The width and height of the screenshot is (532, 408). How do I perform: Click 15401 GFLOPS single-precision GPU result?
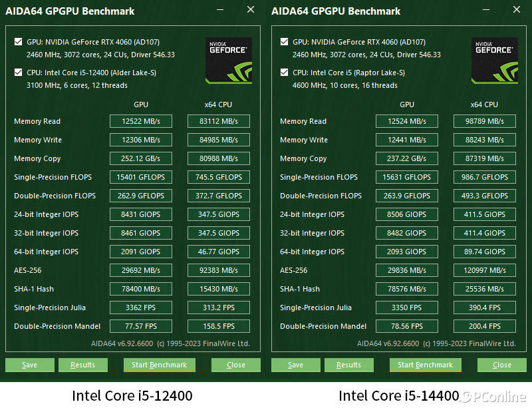tap(141, 177)
